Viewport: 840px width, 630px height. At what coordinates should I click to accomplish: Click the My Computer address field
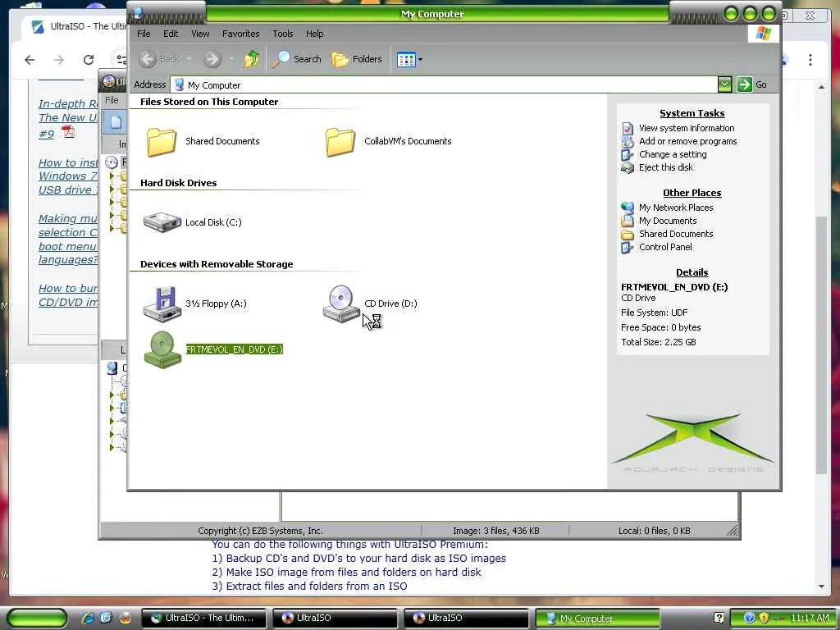pos(444,84)
